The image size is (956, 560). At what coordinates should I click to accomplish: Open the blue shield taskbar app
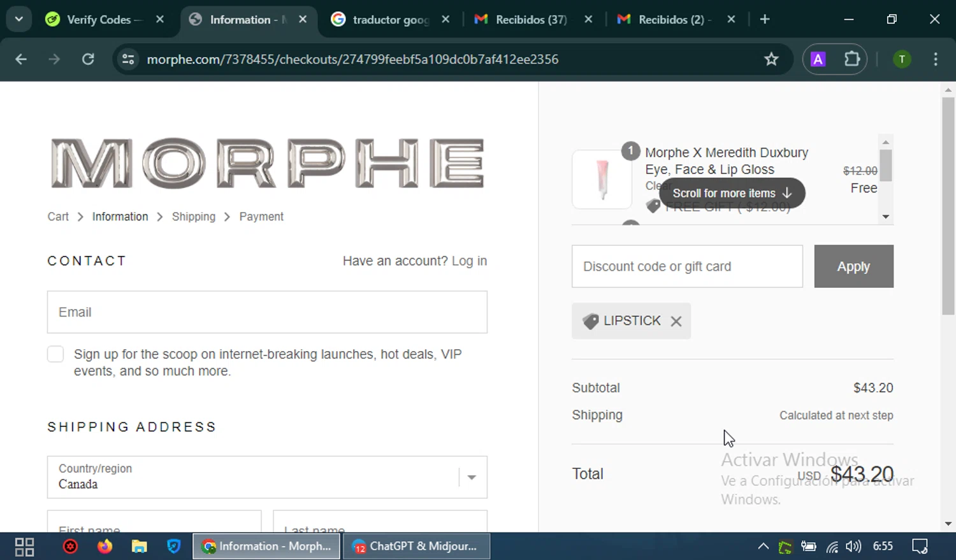pyautogui.click(x=173, y=547)
